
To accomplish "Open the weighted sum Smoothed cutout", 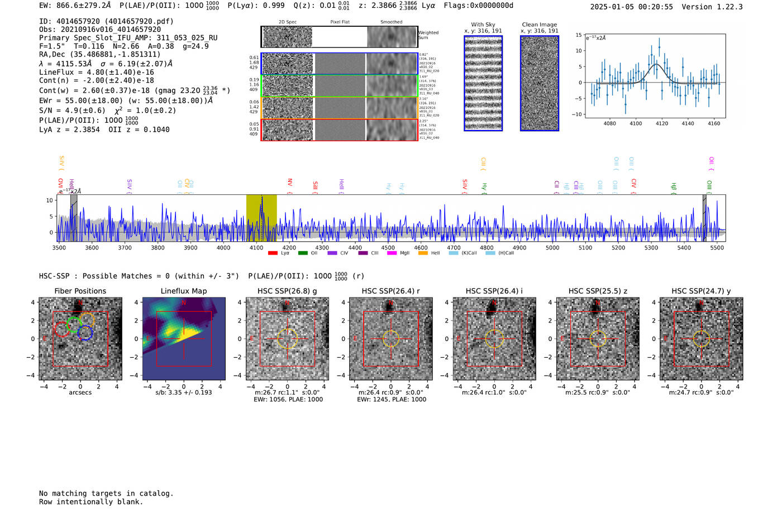I will point(392,37).
